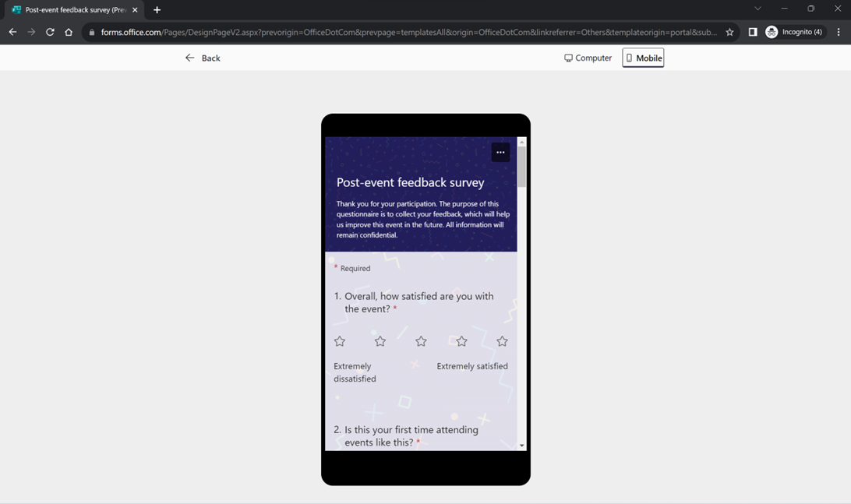Select the middle star rating
The width and height of the screenshot is (851, 504).
420,341
